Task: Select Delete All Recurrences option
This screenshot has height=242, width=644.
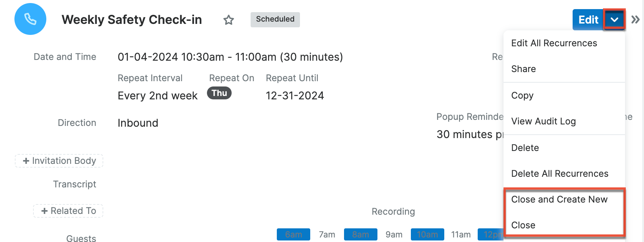Action: point(560,174)
